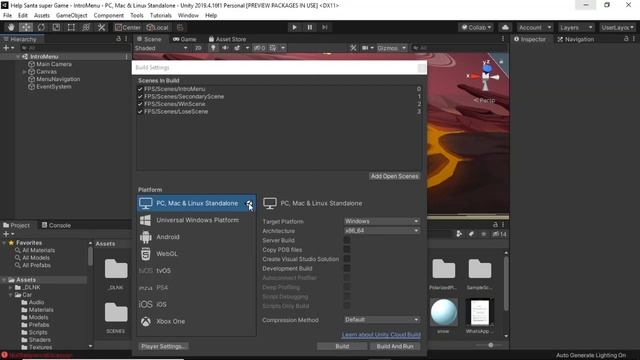The height and width of the screenshot is (360, 640).
Task: Expand the Canvas object in Hierarchy
Action: click(24, 72)
